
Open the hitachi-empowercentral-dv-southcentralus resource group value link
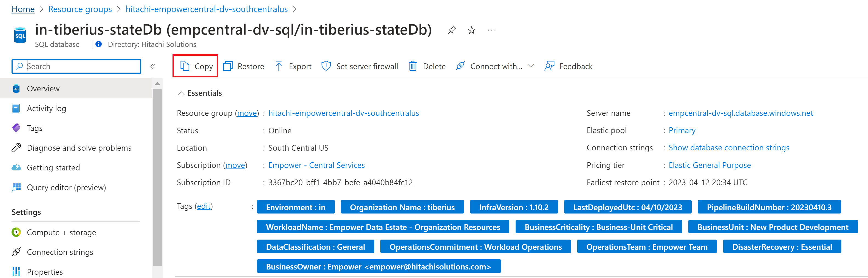(343, 113)
